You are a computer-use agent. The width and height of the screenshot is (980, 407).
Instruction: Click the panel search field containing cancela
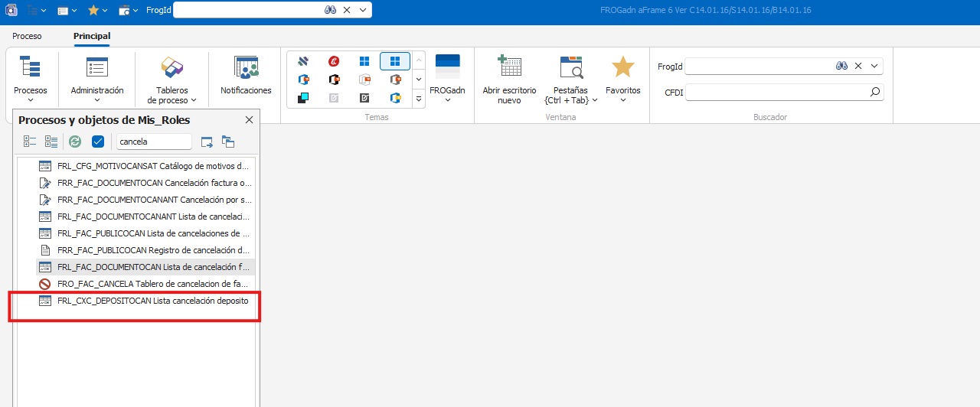coord(154,142)
